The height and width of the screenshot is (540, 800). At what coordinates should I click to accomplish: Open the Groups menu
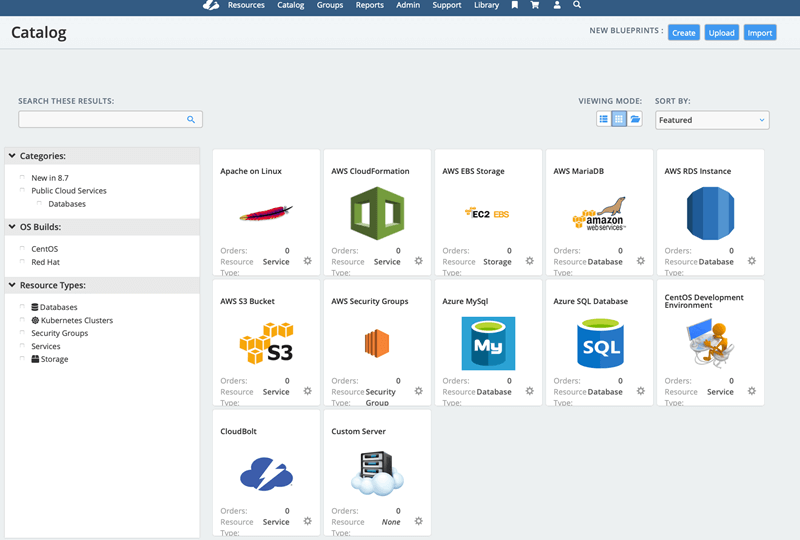coord(330,5)
